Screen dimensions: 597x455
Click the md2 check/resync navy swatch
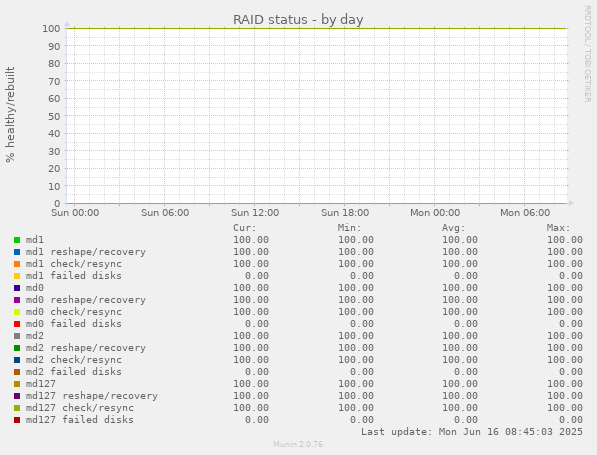coord(17,360)
